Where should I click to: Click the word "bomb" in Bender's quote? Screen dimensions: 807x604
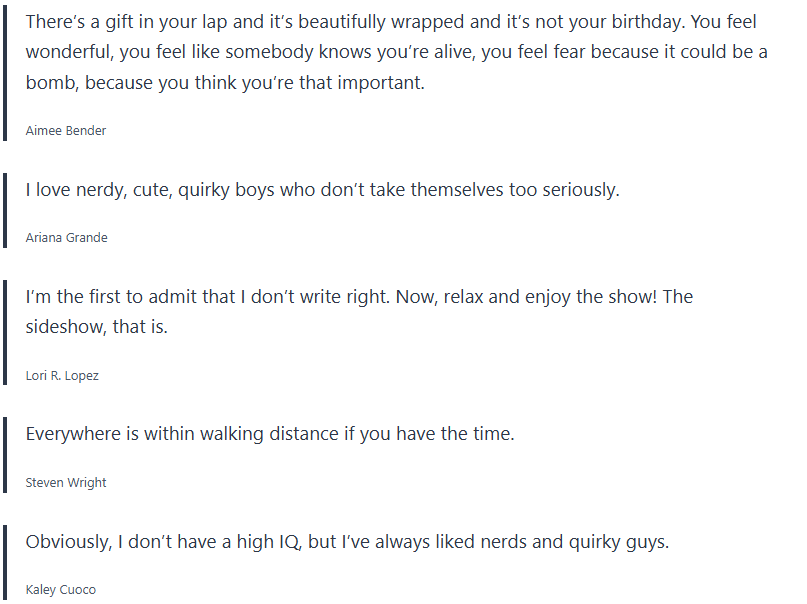(51, 83)
